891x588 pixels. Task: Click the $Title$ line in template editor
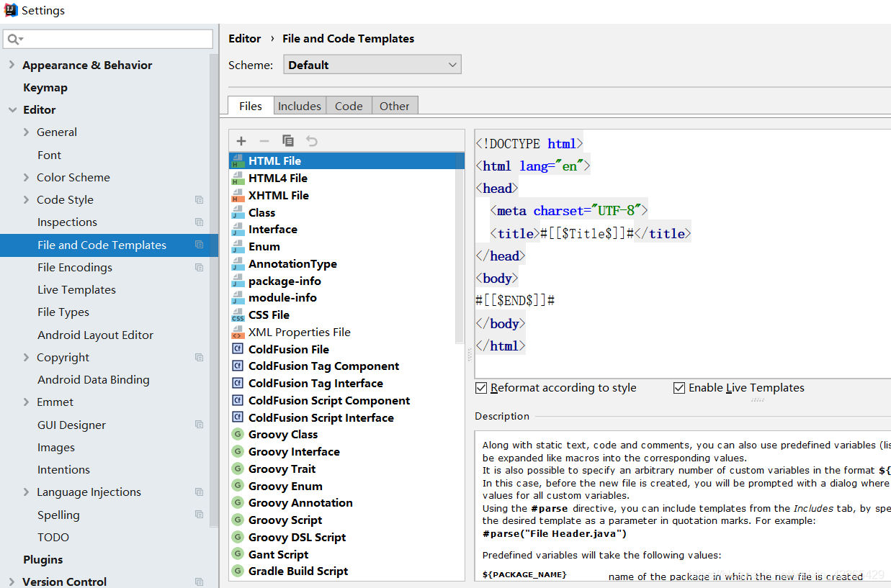pos(590,233)
